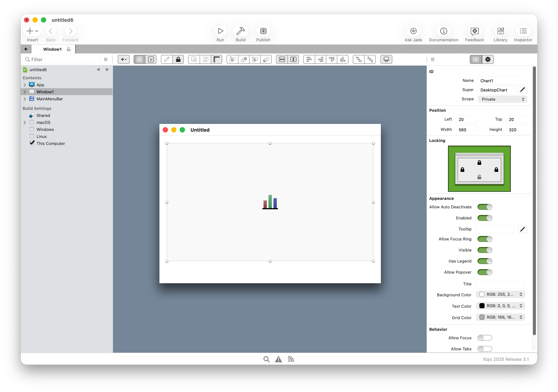Edit Super class with pencil button

pyautogui.click(x=522, y=90)
